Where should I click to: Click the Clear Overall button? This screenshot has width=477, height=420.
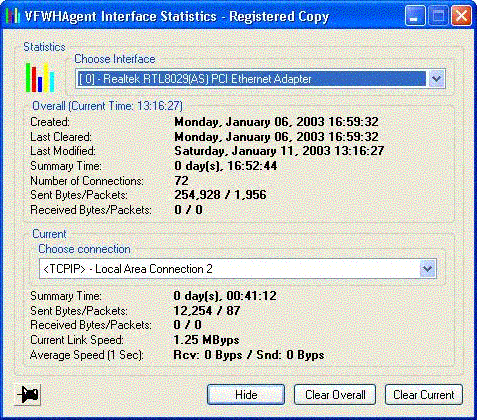coord(335,395)
